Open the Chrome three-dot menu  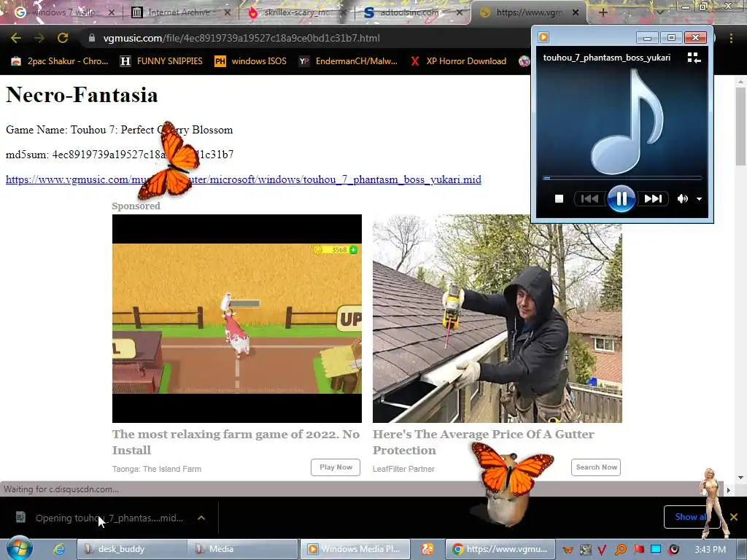point(731,38)
